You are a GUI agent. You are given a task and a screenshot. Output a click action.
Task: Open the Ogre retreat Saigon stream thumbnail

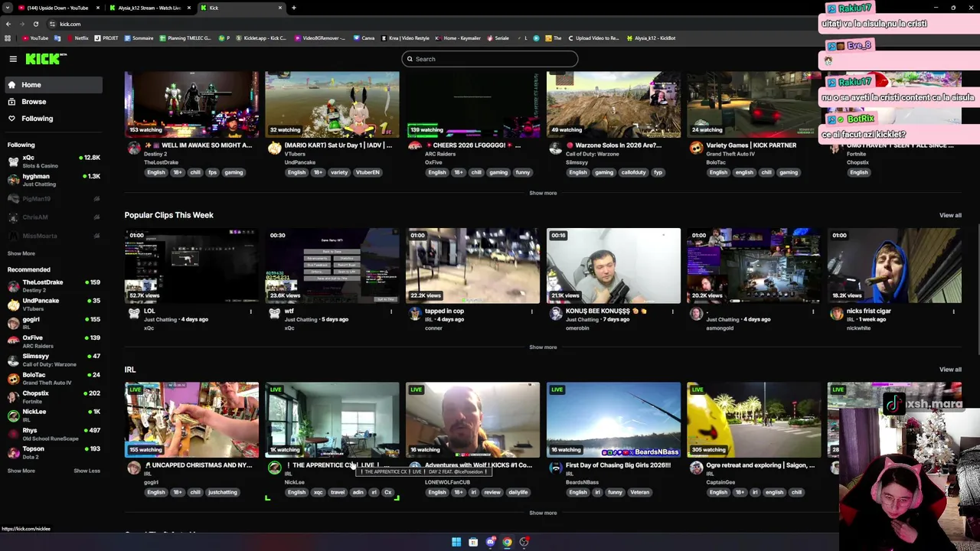click(753, 420)
